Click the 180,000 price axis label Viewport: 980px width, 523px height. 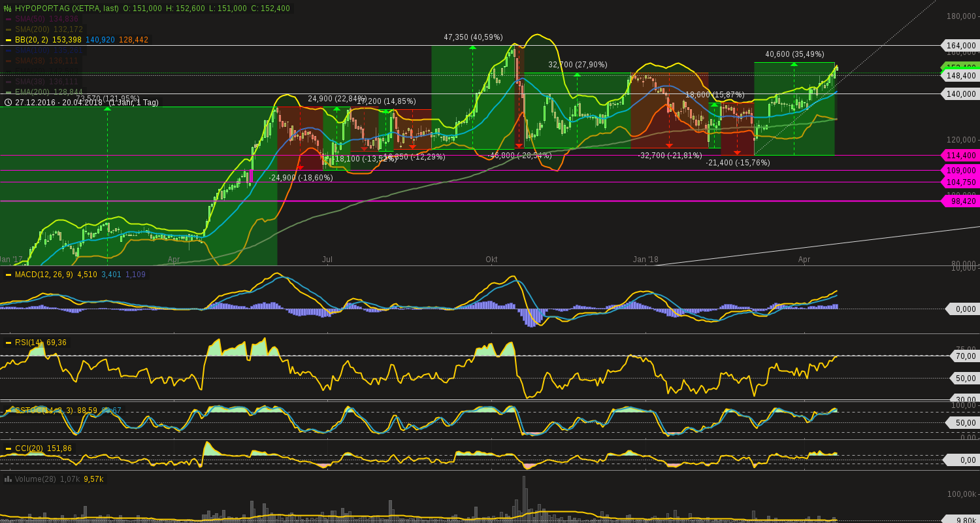coord(961,16)
